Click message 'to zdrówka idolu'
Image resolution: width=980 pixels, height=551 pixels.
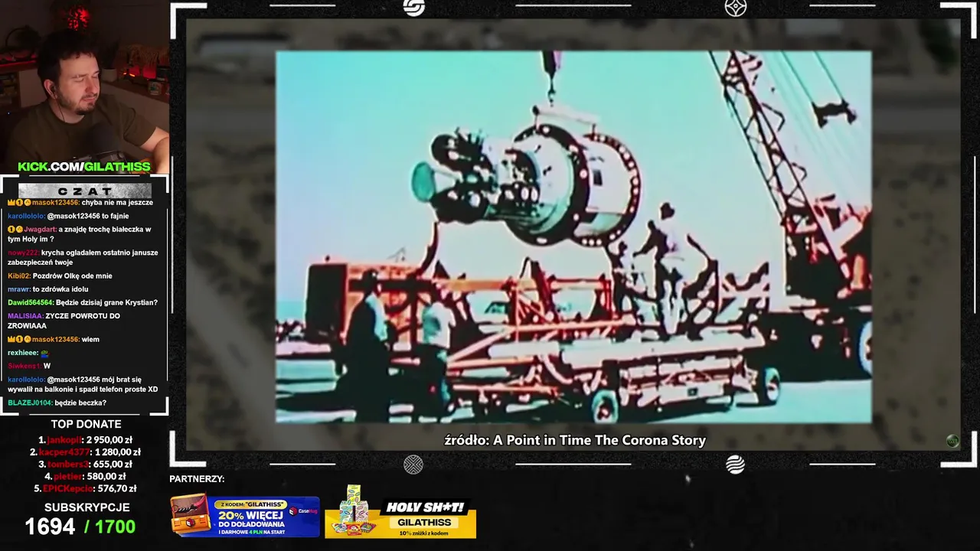click(x=60, y=289)
